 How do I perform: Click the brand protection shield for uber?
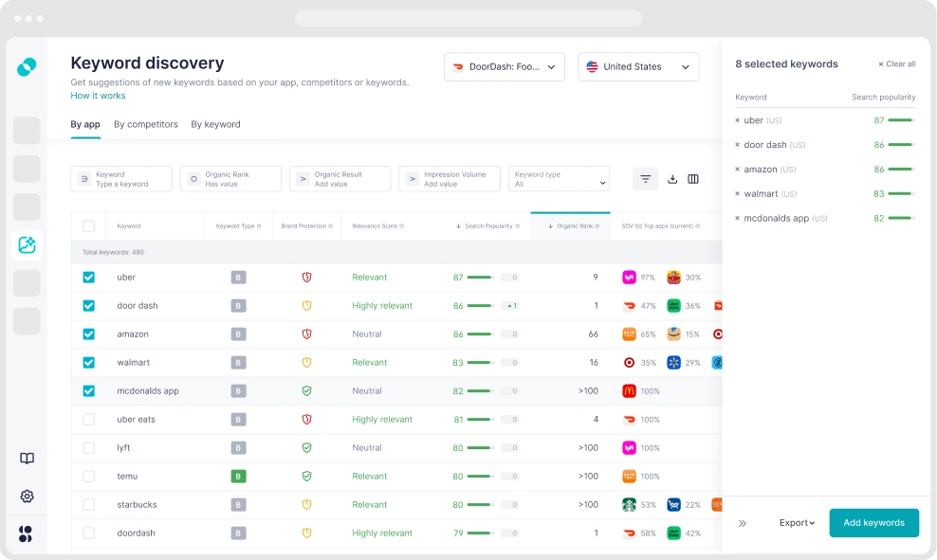[306, 277]
